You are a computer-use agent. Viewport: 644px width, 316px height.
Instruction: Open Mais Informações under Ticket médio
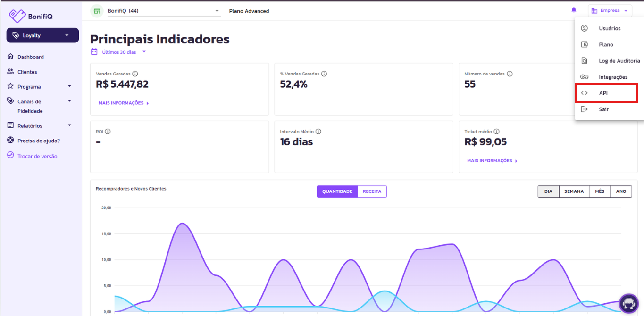coord(492,161)
